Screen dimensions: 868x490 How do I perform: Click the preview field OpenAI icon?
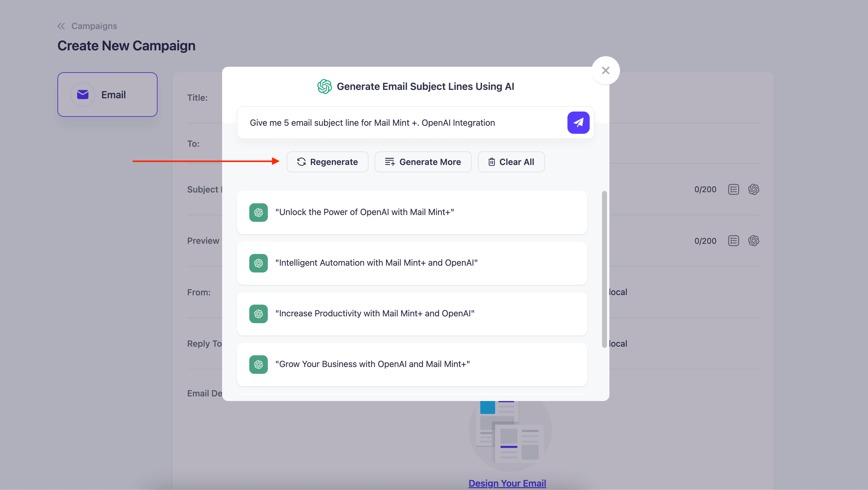[754, 240]
